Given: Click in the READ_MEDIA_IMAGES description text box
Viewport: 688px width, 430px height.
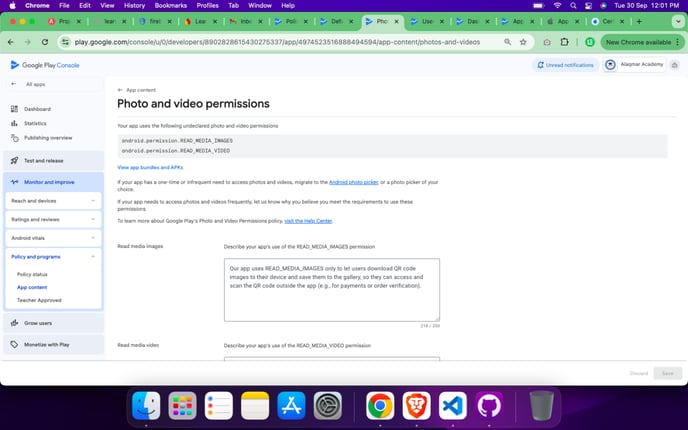Looking at the screenshot, I should click(x=331, y=290).
